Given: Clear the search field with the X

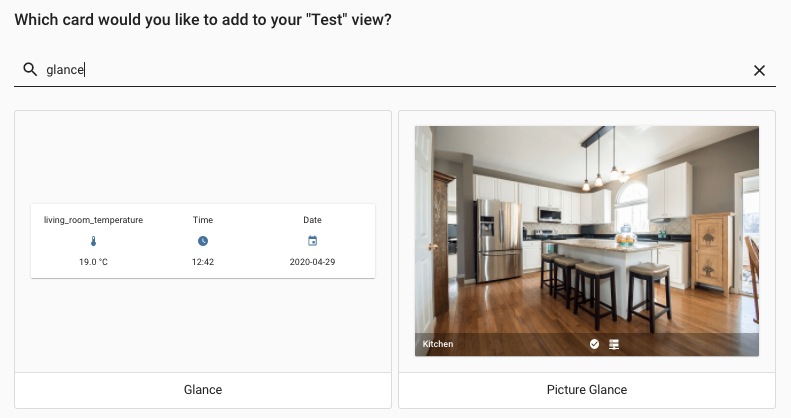Looking at the screenshot, I should [x=759, y=70].
